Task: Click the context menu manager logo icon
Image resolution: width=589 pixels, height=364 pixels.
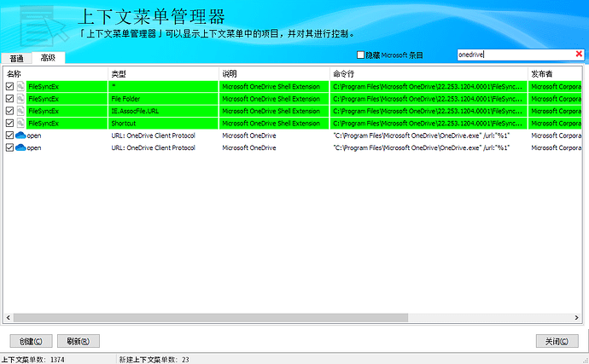Action: pos(44,25)
